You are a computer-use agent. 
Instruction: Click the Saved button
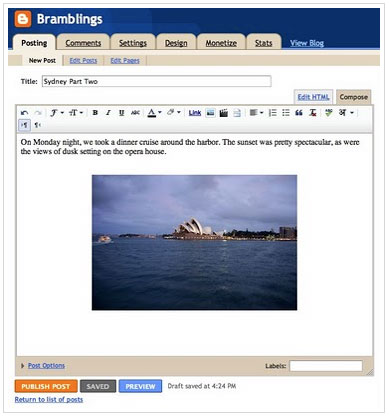point(98,386)
